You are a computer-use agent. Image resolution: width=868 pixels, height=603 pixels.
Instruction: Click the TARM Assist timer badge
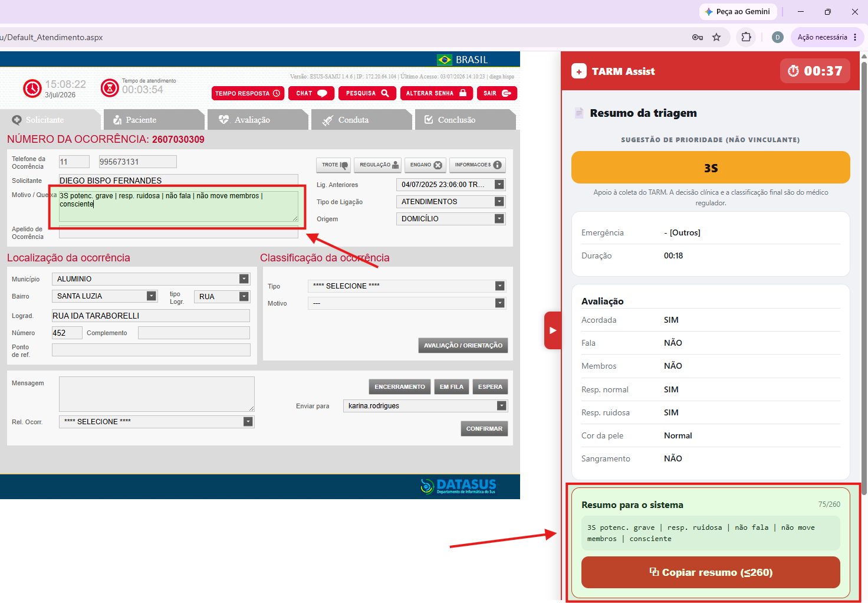815,71
